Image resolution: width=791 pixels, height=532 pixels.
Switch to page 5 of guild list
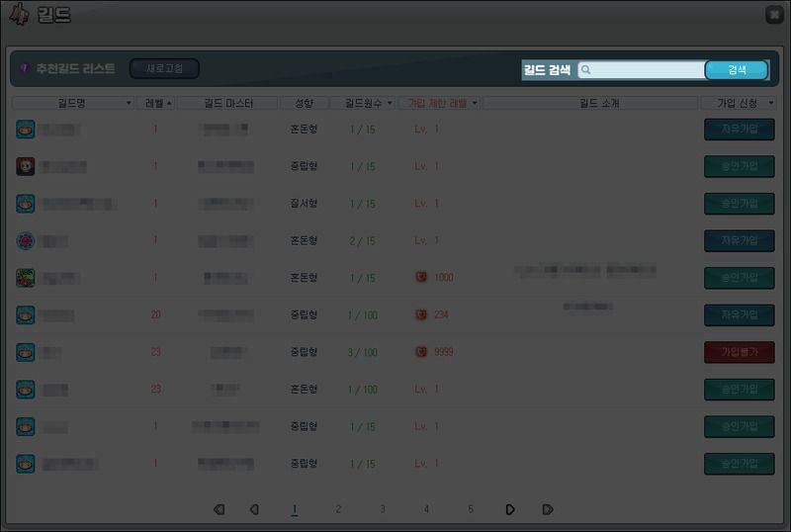[x=471, y=509]
